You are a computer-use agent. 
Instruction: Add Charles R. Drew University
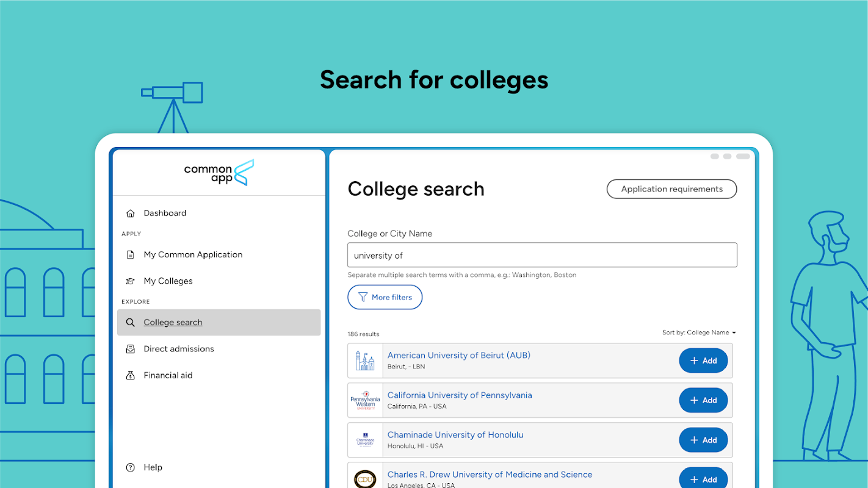[x=703, y=479]
